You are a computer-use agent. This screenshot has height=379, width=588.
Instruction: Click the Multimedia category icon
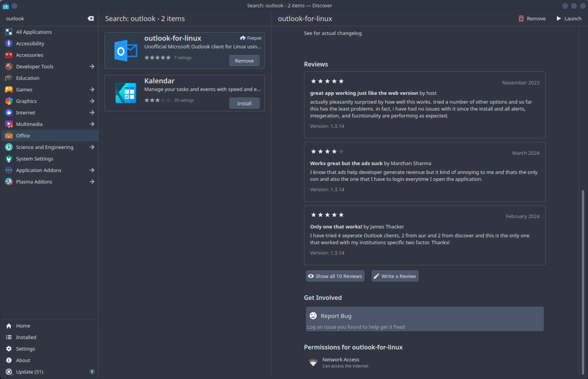9,124
